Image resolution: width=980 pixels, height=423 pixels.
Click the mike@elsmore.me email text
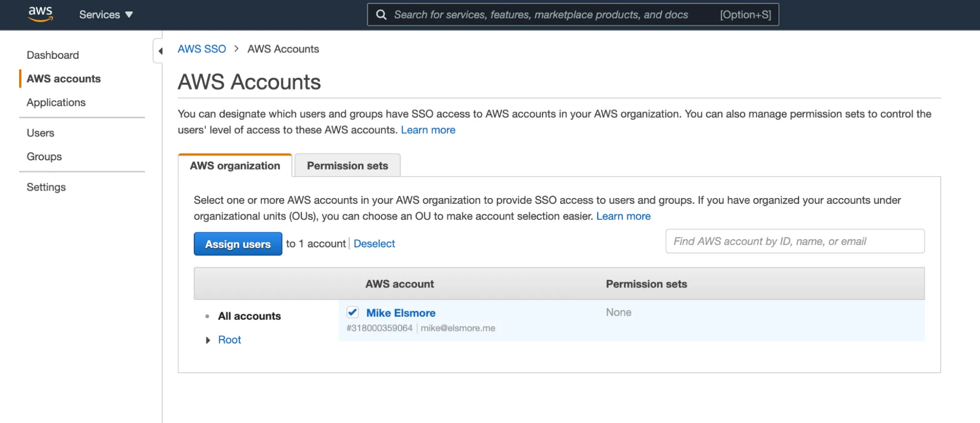coord(458,328)
